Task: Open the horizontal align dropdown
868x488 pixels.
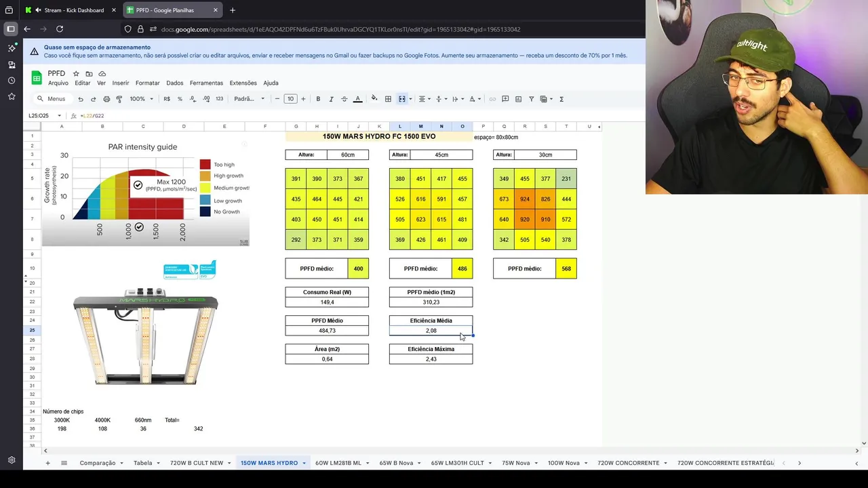Action: pos(424,99)
